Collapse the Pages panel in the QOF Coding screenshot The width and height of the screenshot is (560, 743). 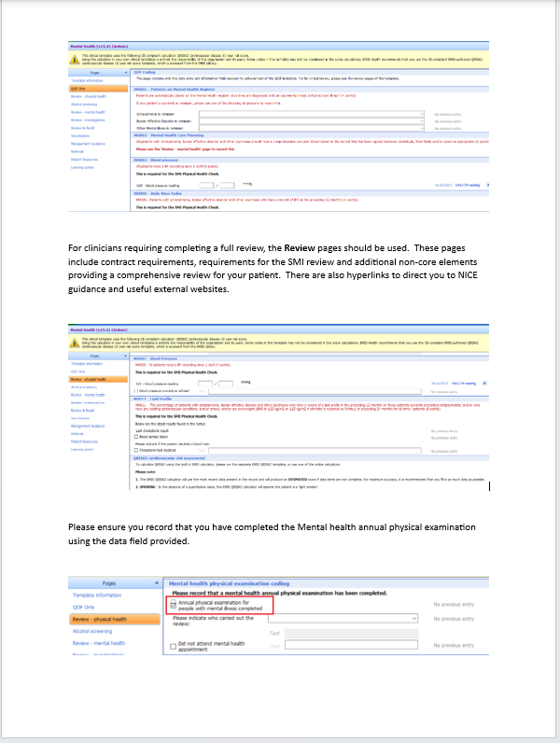coord(126,73)
